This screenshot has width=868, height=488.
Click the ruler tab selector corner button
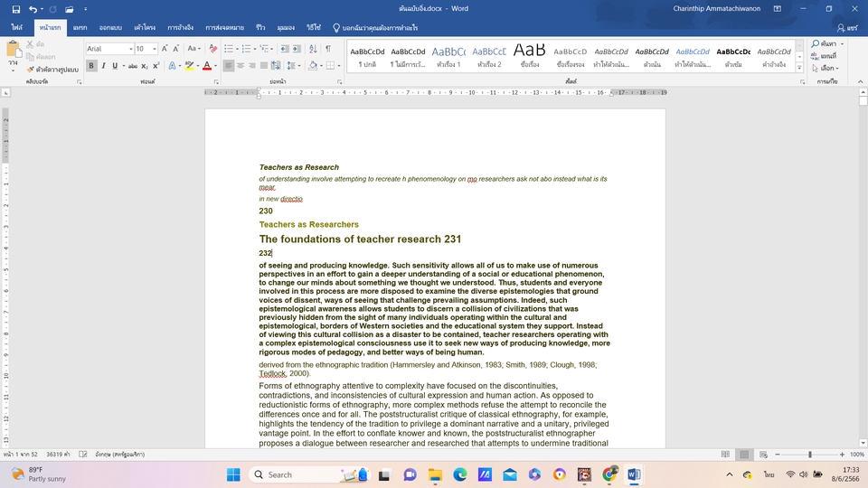pyautogui.click(x=5, y=92)
